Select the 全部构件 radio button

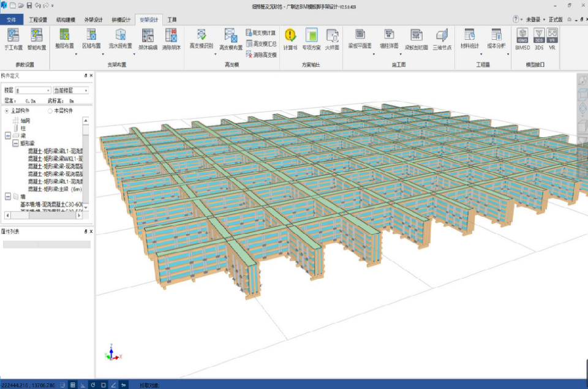tap(7, 111)
